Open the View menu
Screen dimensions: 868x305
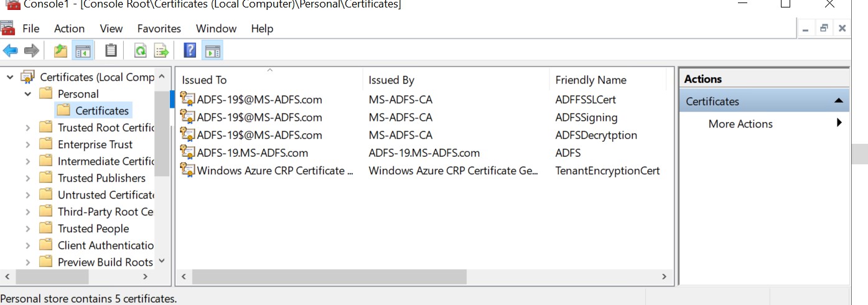pos(111,29)
